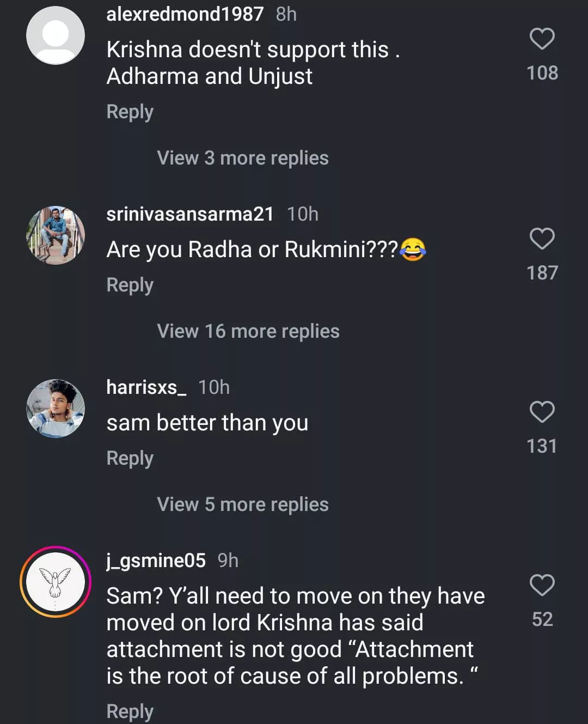Open j_gsmine05 username profile link

[x=156, y=561]
